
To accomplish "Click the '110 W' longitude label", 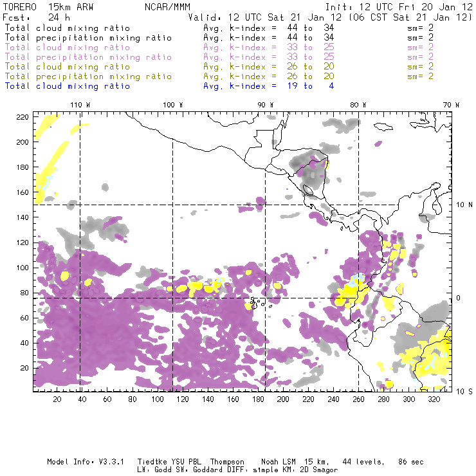I will pyautogui.click(x=80, y=105).
